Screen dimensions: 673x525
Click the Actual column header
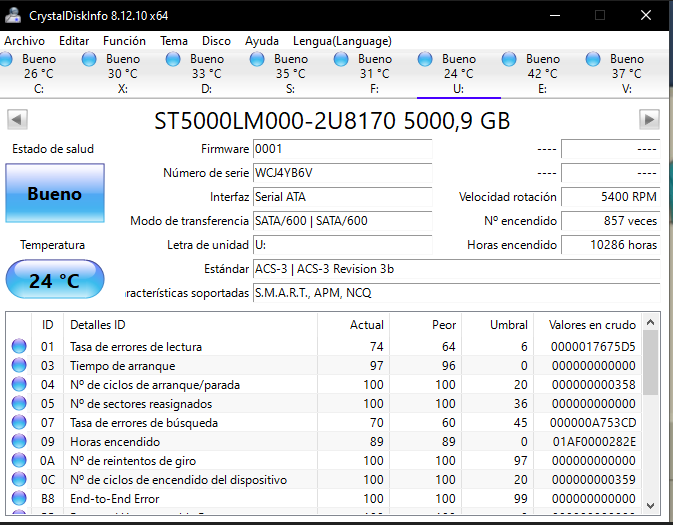click(x=354, y=325)
